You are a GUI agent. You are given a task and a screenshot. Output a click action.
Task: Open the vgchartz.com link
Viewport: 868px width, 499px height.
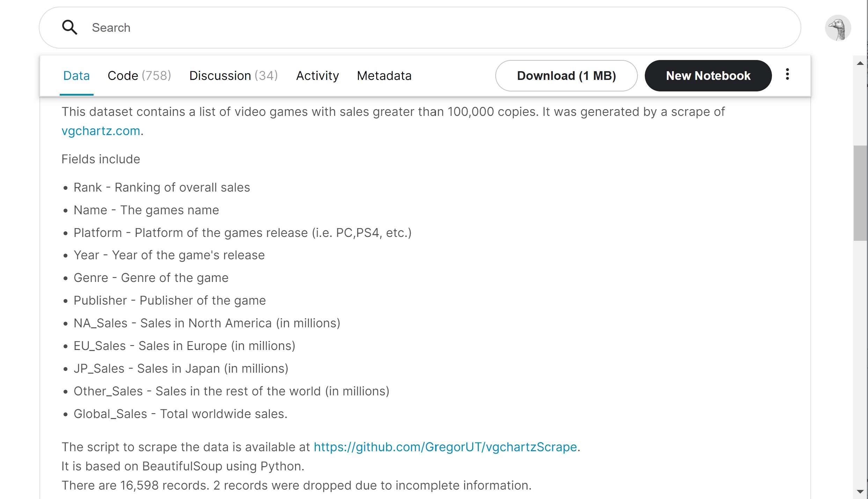(101, 131)
